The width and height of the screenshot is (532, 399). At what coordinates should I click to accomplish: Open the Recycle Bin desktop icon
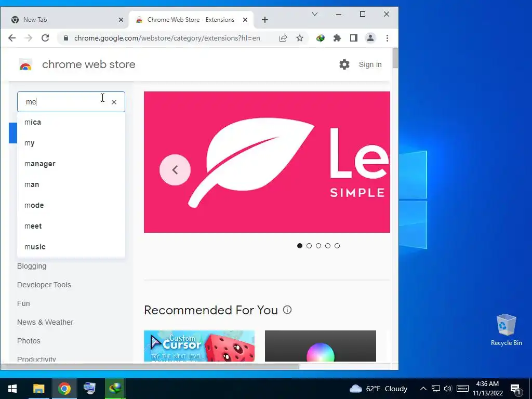tap(506, 330)
